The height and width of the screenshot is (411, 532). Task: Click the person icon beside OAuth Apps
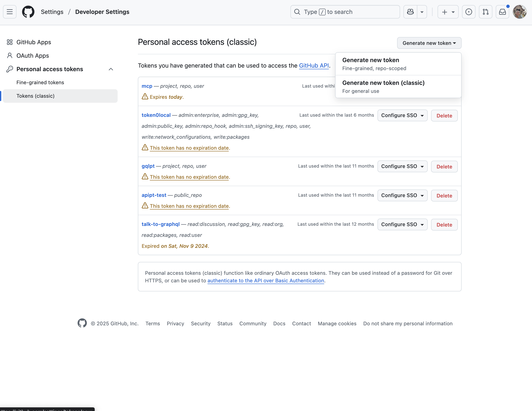click(9, 56)
